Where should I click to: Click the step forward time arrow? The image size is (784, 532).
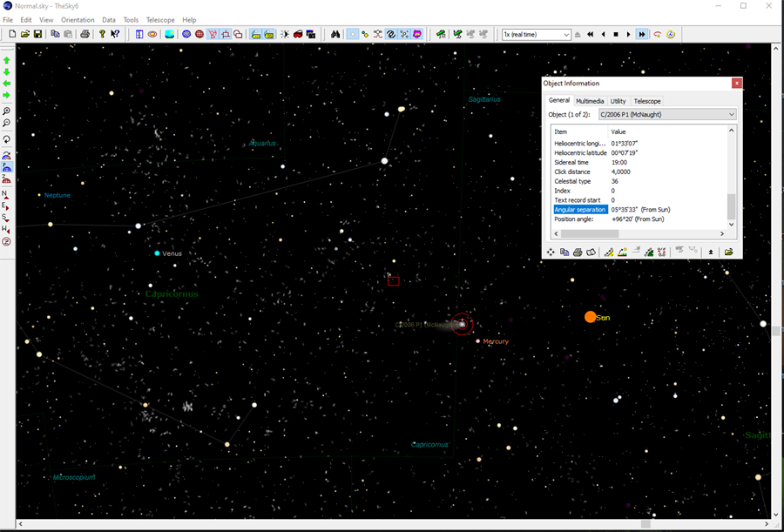pyautogui.click(x=629, y=35)
